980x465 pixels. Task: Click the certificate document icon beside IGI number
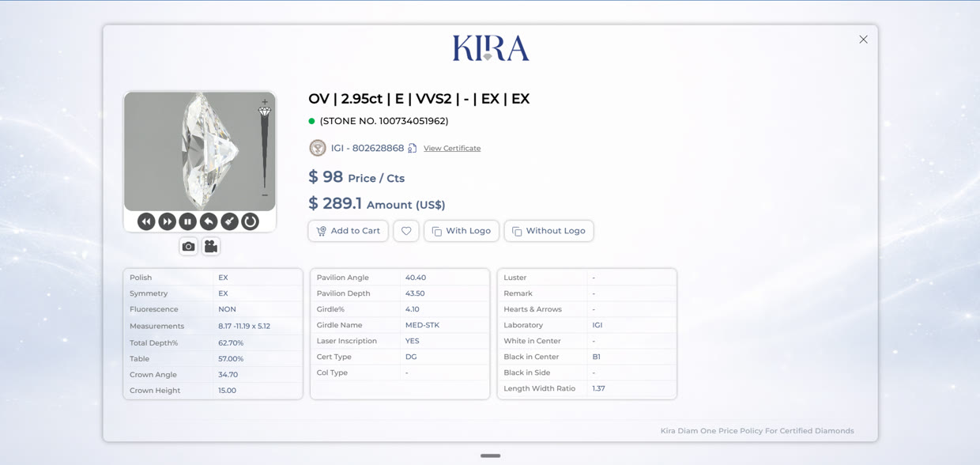[413, 148]
